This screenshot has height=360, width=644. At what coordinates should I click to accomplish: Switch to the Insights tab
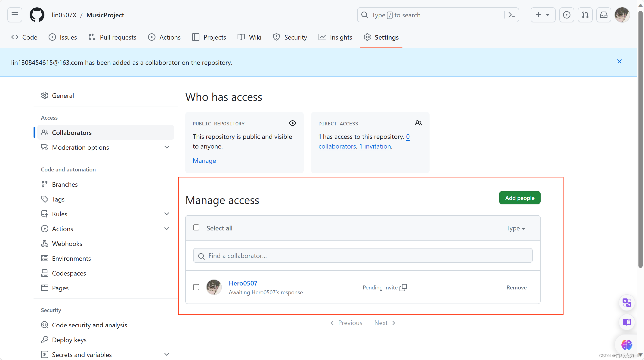coord(335,37)
